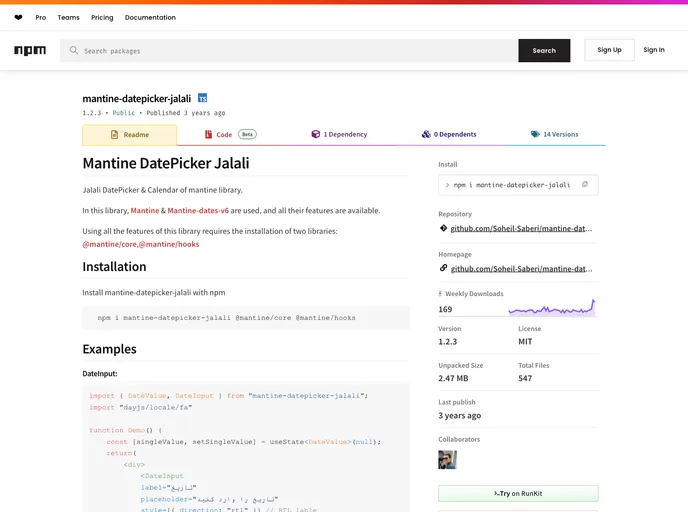The height and width of the screenshot is (512, 688).
Task: Click the npm heart icon
Action: pyautogui.click(x=18, y=18)
